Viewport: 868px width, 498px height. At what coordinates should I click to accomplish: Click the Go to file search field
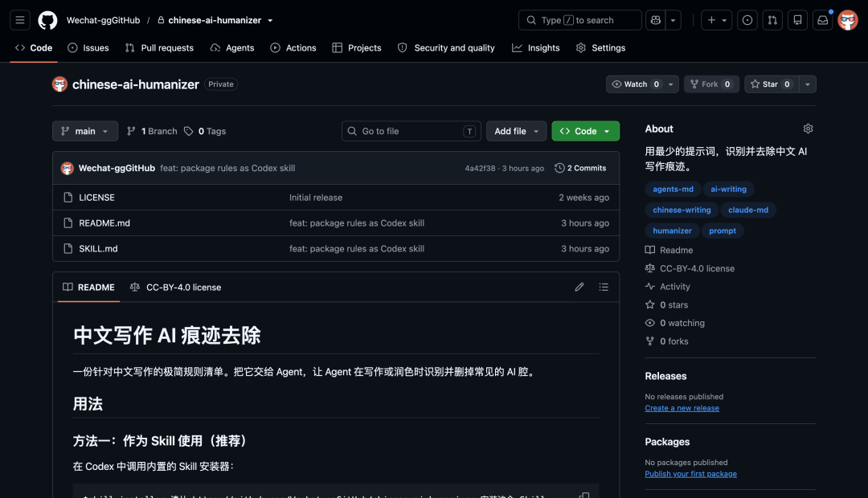tap(411, 131)
